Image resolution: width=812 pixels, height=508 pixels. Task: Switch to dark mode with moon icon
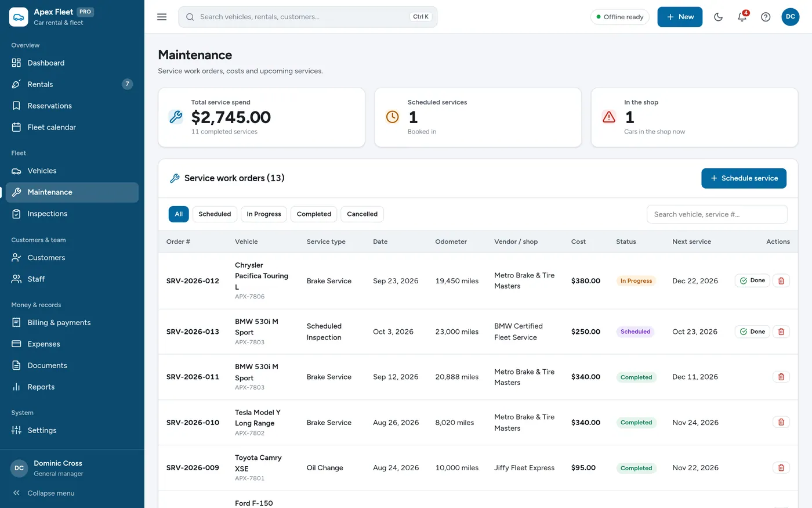[718, 17]
